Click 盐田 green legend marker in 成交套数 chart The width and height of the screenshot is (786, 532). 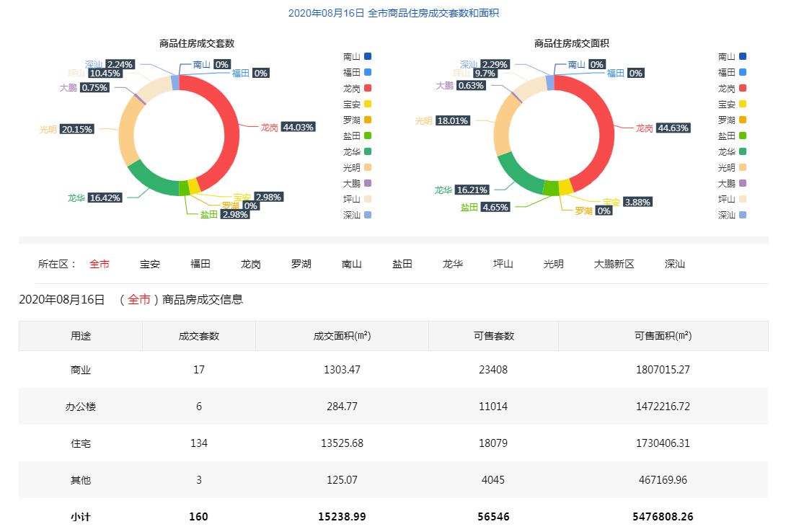click(x=368, y=136)
